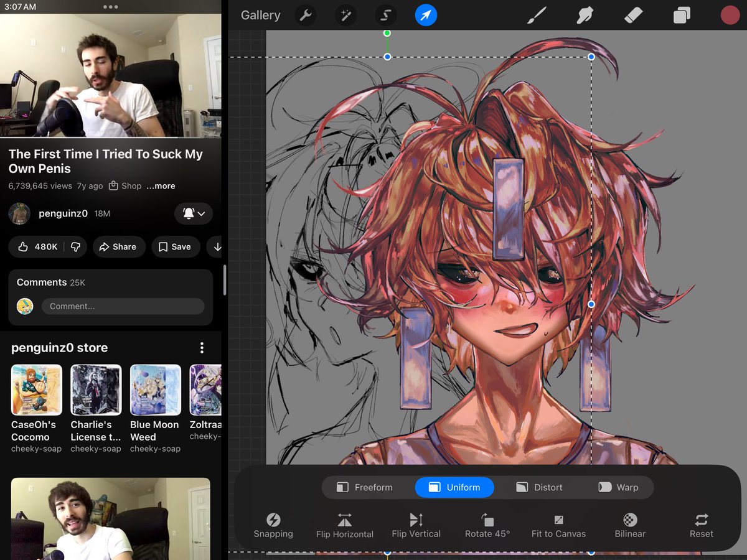Click the right-side middle transform handle

591,304
